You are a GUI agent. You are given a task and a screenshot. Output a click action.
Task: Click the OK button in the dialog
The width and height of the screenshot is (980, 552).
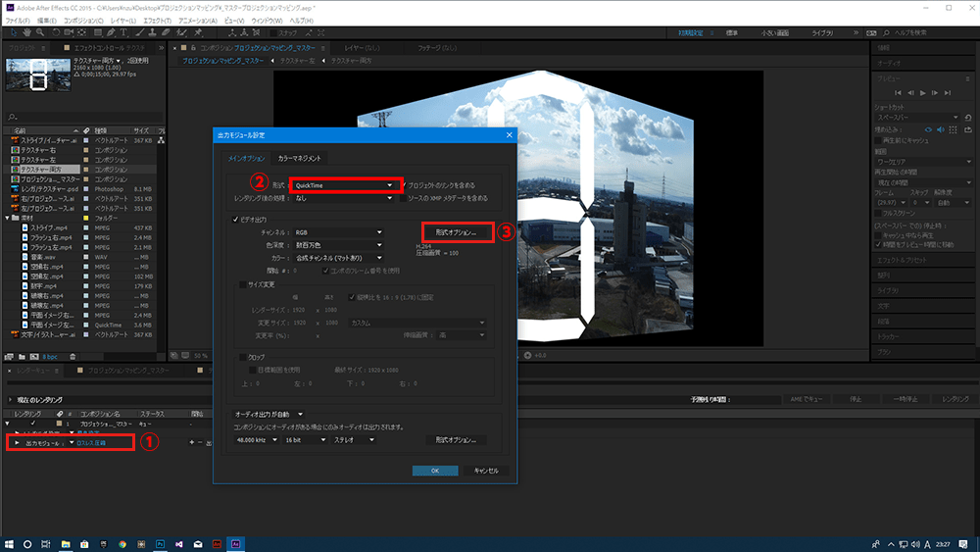click(435, 471)
